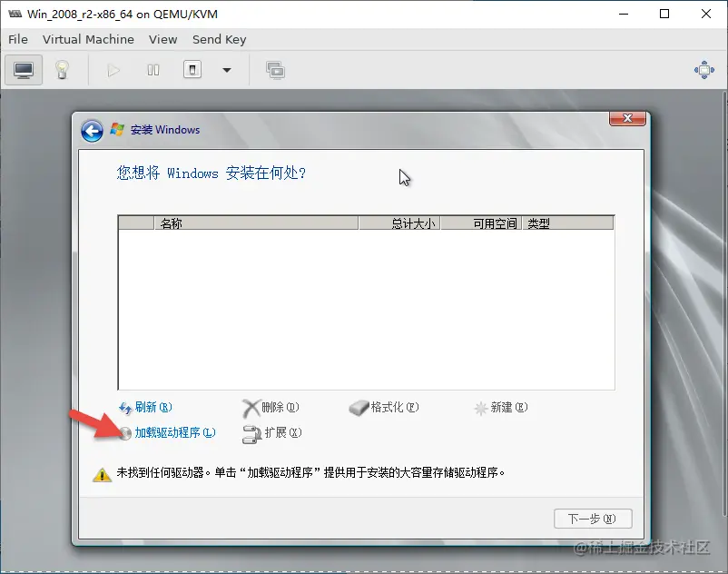
Task: Pause the virtual machine
Action: tap(153, 70)
